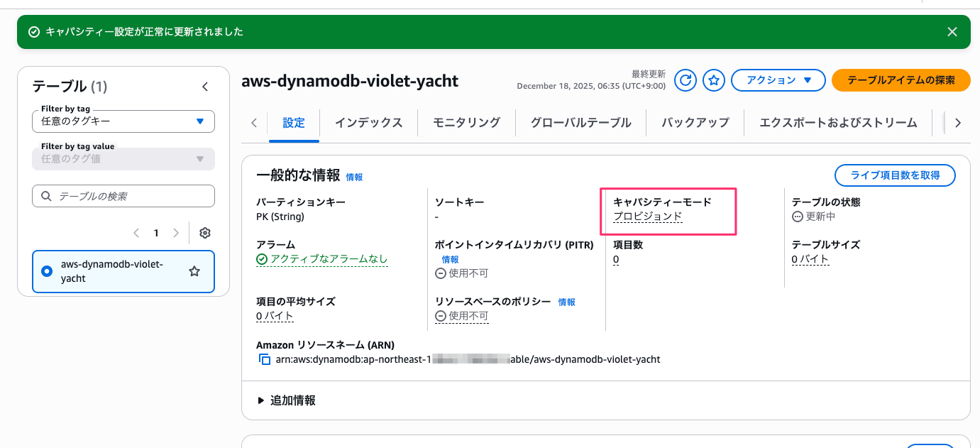The width and height of the screenshot is (980, 448).
Task: Click the favorite star beside Actions button
Action: pos(713,80)
